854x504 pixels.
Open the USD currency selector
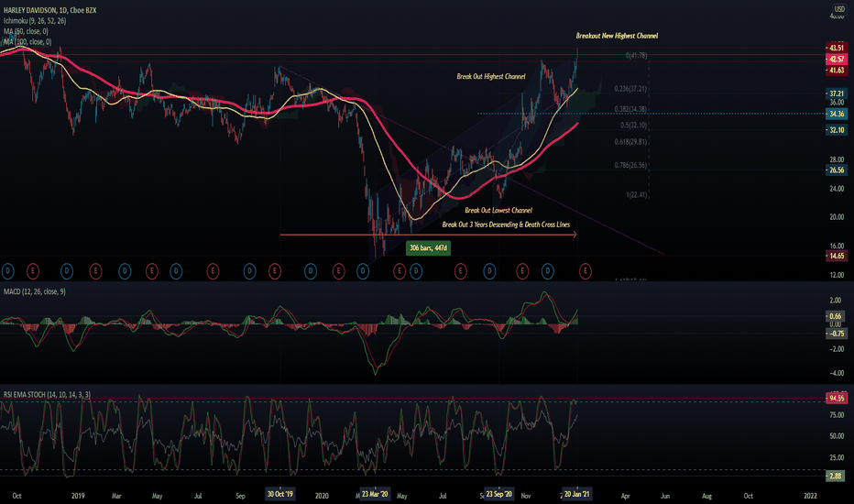839,9
